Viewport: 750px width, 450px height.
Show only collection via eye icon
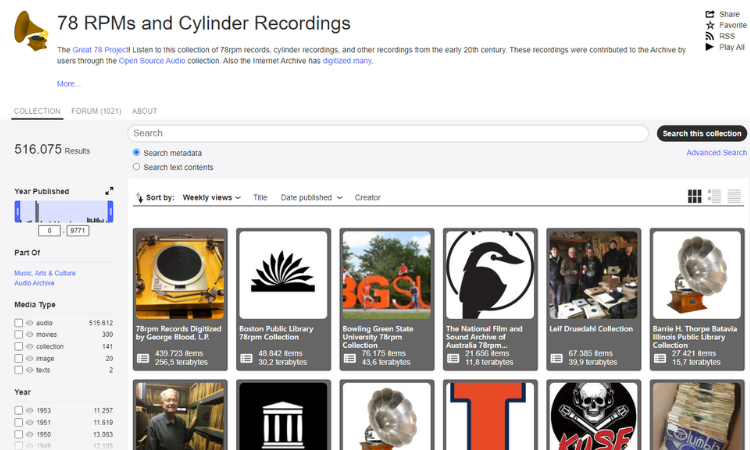[30, 346]
